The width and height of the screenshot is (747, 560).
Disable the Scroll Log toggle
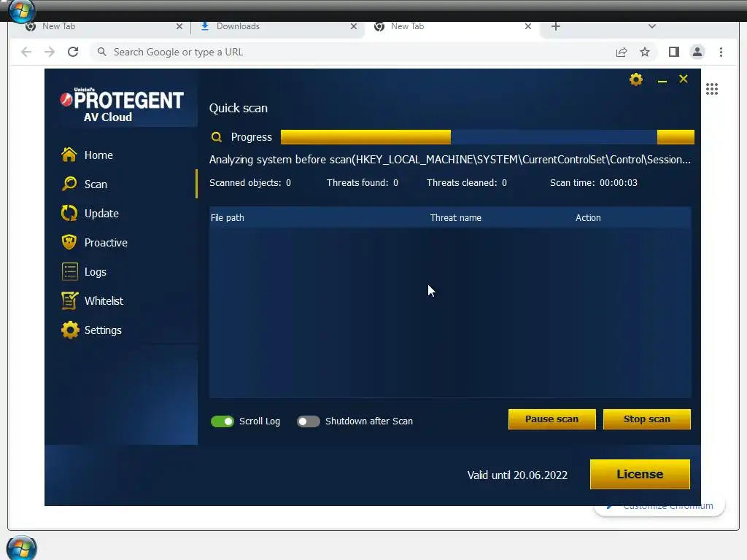222,421
